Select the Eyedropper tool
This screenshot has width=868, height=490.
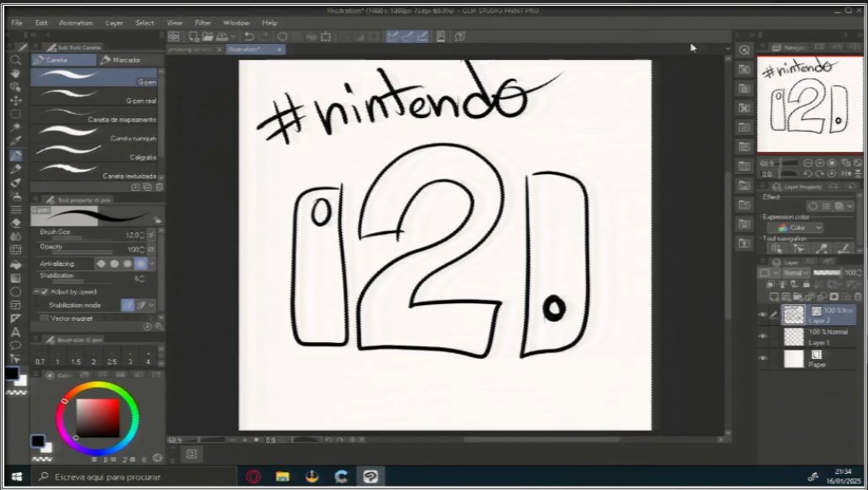(x=15, y=141)
